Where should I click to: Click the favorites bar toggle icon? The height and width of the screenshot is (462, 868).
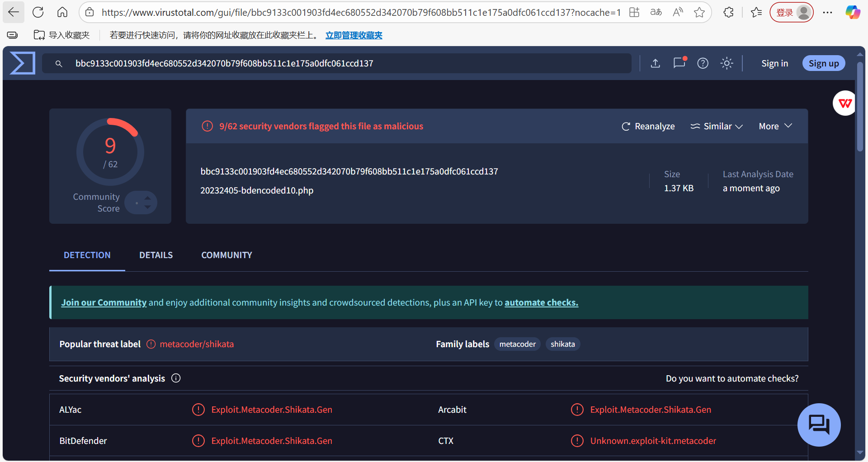[x=12, y=35]
